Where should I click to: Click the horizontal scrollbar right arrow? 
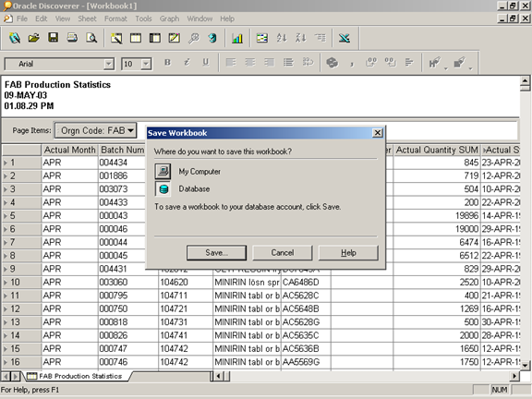point(515,376)
